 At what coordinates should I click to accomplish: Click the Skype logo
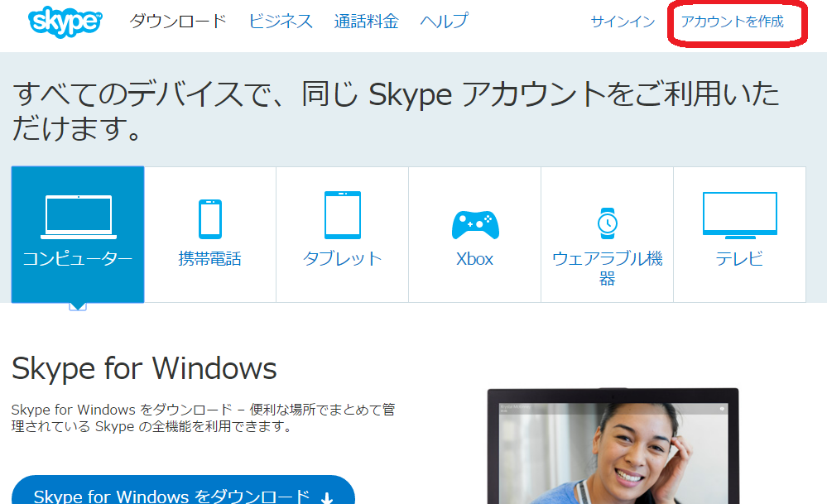click(65, 22)
